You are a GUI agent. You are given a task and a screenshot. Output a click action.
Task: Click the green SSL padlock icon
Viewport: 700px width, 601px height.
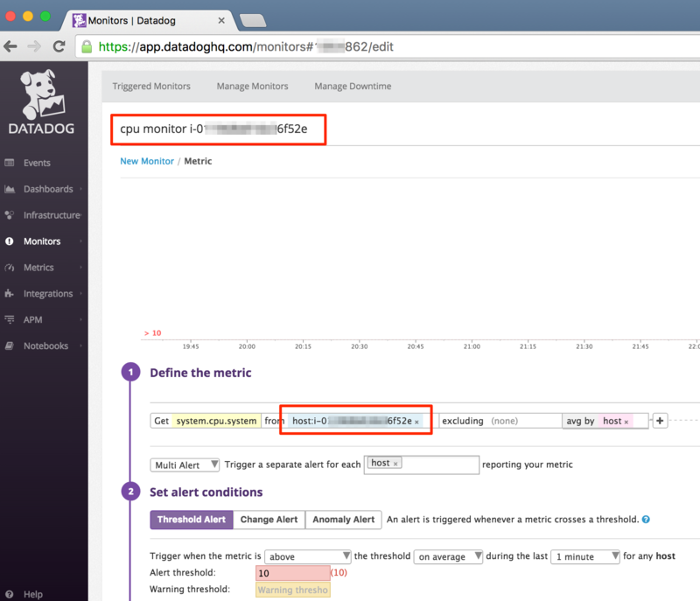87,46
